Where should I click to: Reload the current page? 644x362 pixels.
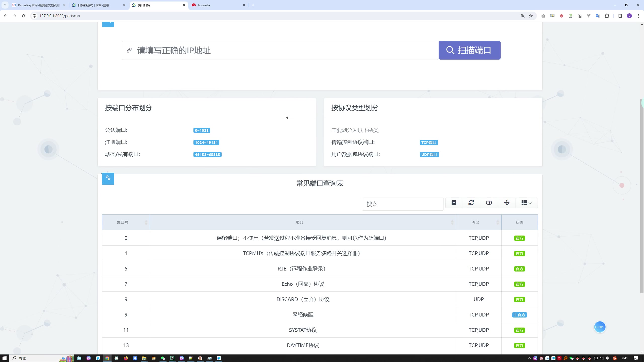[24, 16]
